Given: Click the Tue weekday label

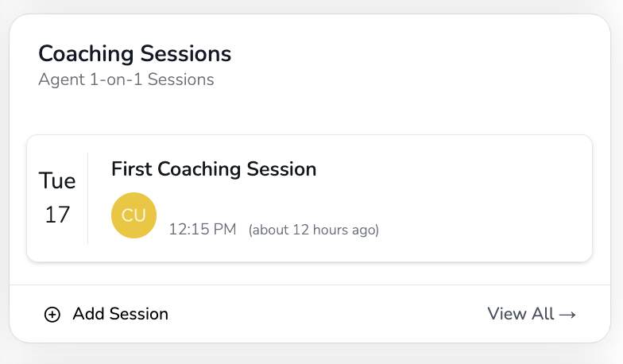Looking at the screenshot, I should 57,181.
